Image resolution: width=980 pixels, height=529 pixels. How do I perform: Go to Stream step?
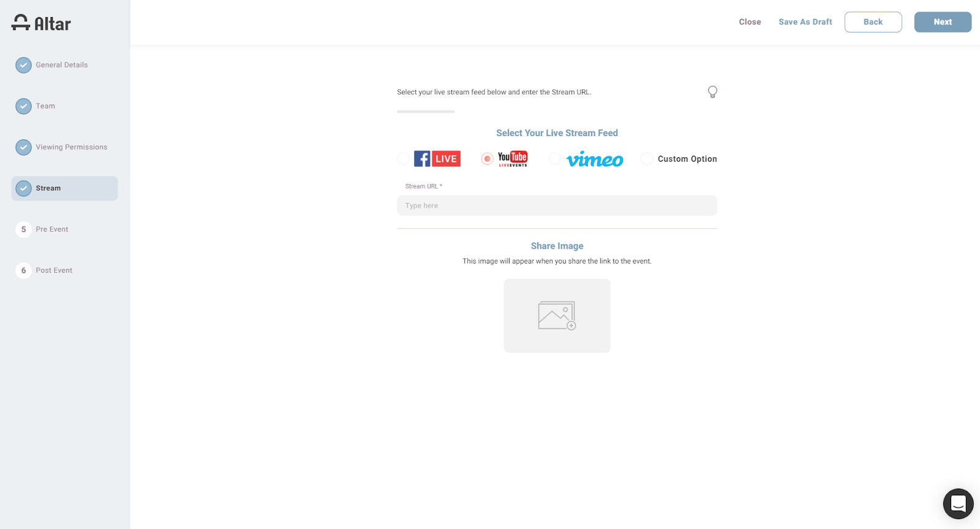pyautogui.click(x=64, y=188)
